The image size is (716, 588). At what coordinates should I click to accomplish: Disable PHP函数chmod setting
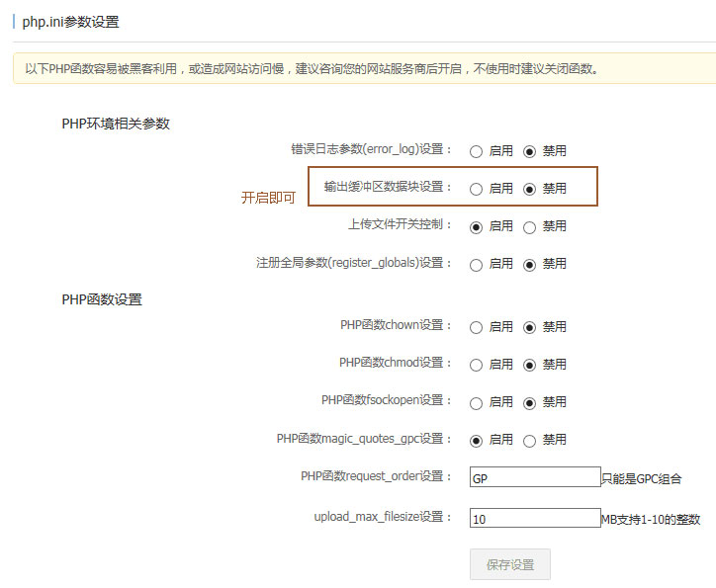[x=529, y=365]
